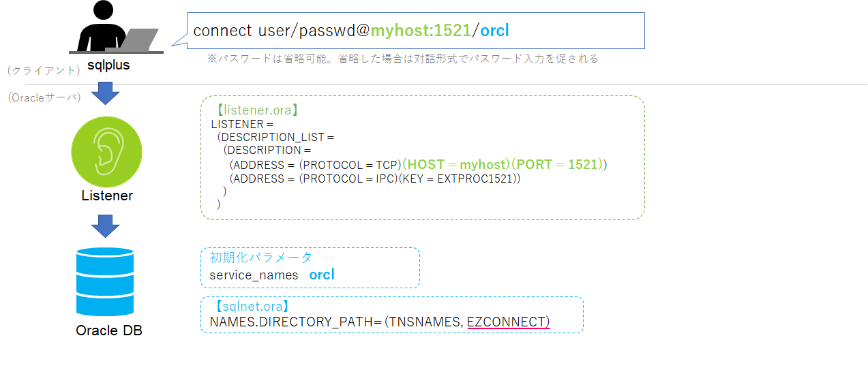Select the green Listener ear icon
Viewport: 868px width, 385px height.
pyautogui.click(x=106, y=153)
